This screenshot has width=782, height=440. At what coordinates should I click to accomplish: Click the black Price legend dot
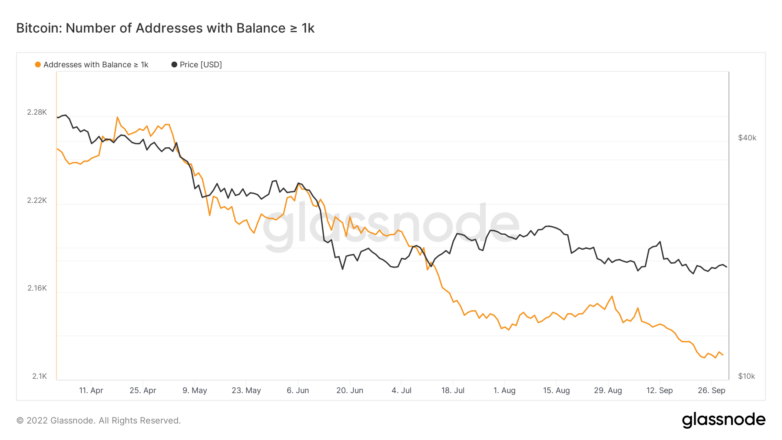(x=174, y=65)
